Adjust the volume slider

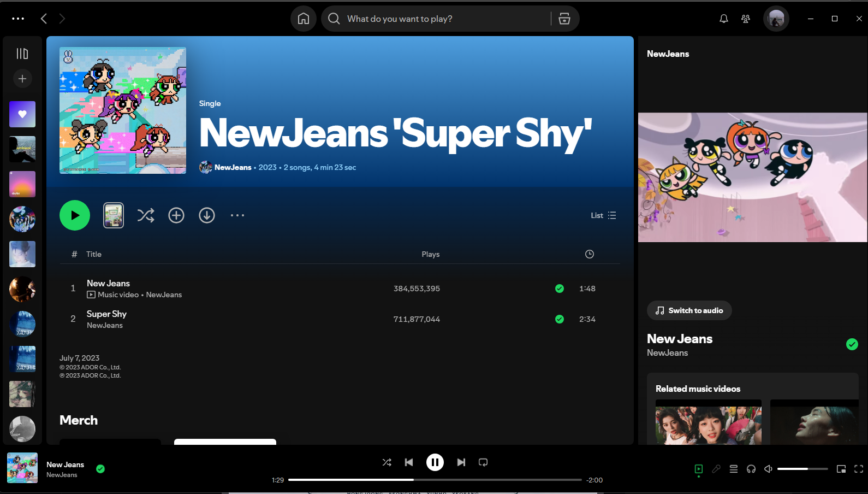click(803, 469)
